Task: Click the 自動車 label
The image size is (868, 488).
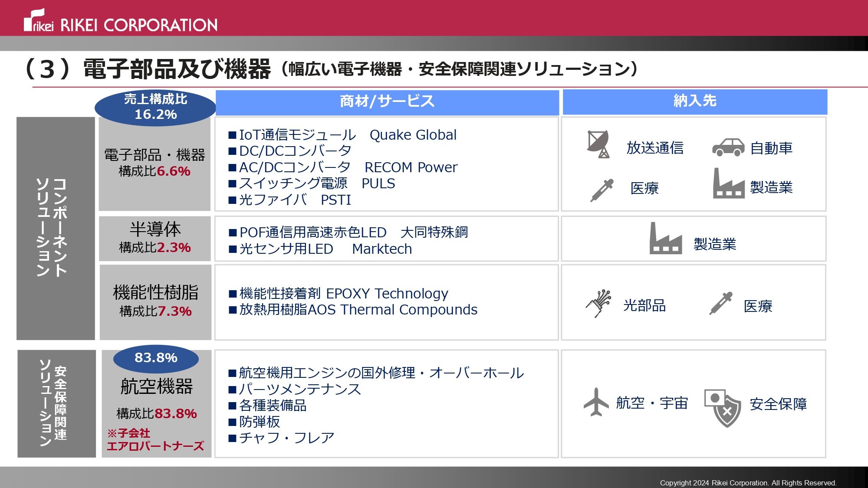Action: pos(772,148)
